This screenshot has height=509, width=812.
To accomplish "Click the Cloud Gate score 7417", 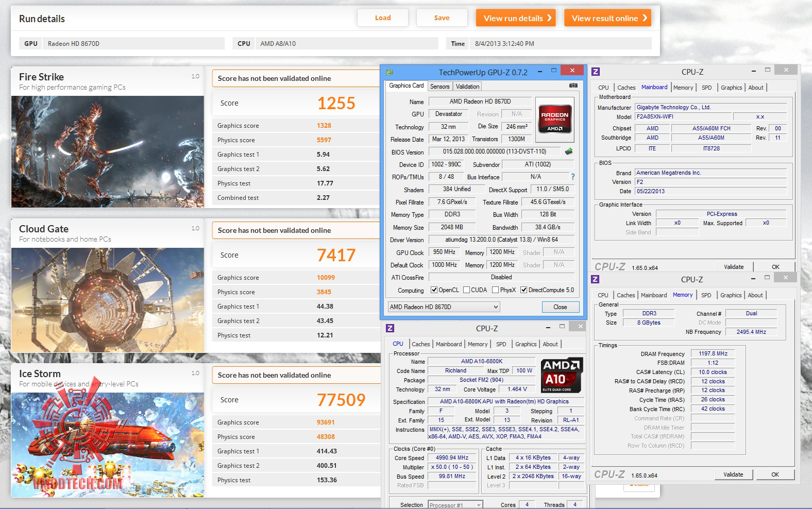I will [336, 255].
